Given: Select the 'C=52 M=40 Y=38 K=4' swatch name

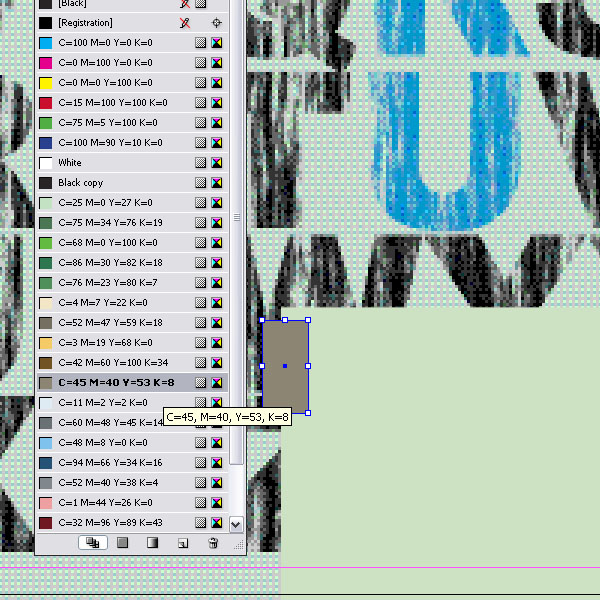Looking at the screenshot, I should point(108,483).
